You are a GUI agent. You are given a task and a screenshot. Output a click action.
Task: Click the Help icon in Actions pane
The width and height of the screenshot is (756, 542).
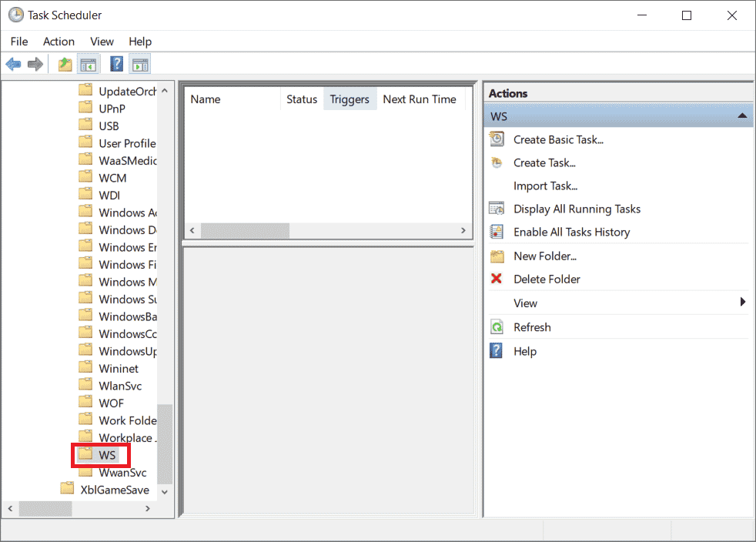[496, 350]
